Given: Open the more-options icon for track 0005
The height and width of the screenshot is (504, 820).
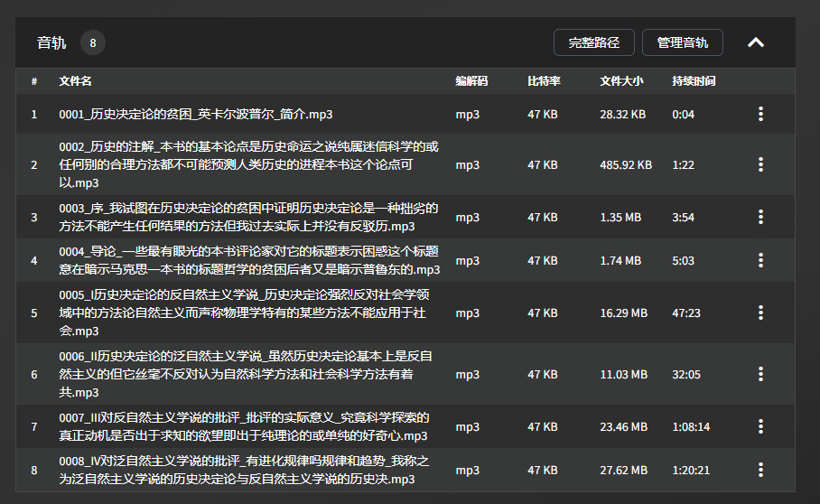Looking at the screenshot, I should tap(760, 313).
